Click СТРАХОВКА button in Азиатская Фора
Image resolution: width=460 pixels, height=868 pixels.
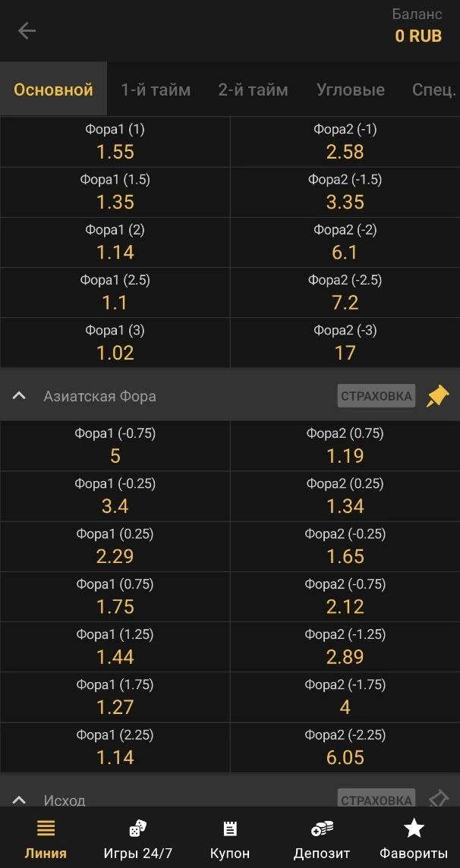point(377,396)
